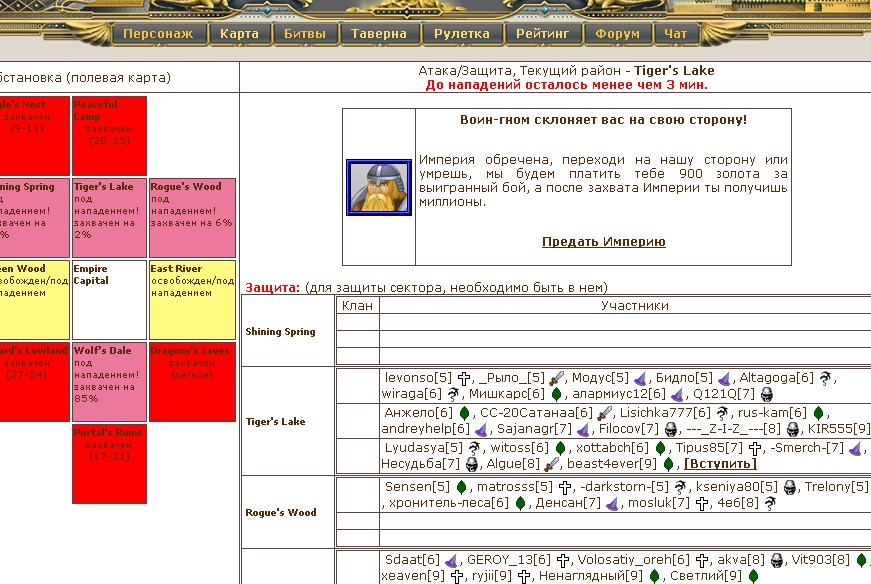Click player name алармиус12[6]
The image size is (871, 584).
(x=619, y=394)
